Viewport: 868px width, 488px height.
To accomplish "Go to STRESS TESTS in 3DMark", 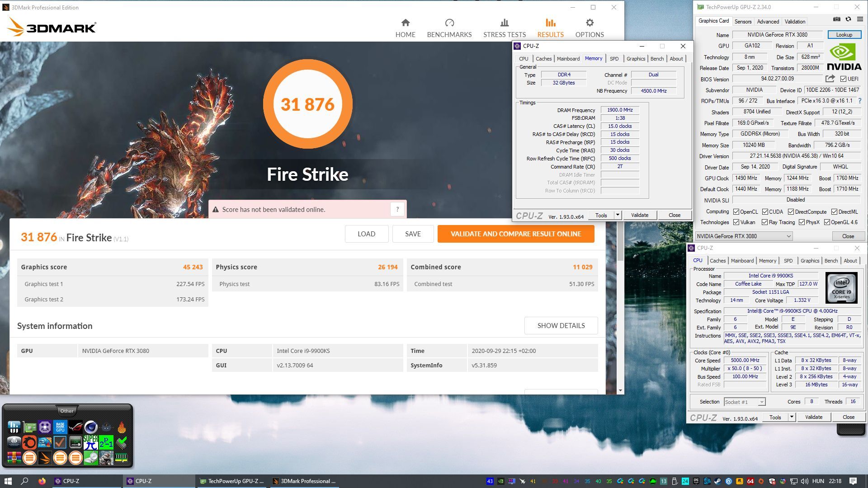I will [504, 28].
